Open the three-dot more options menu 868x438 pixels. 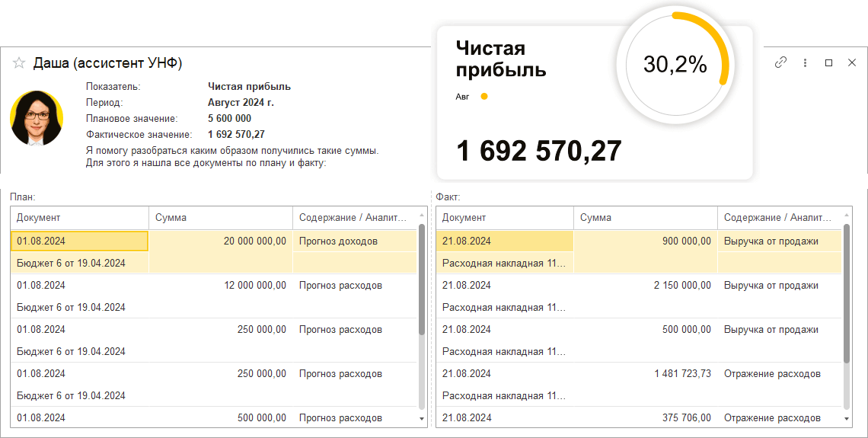point(805,62)
